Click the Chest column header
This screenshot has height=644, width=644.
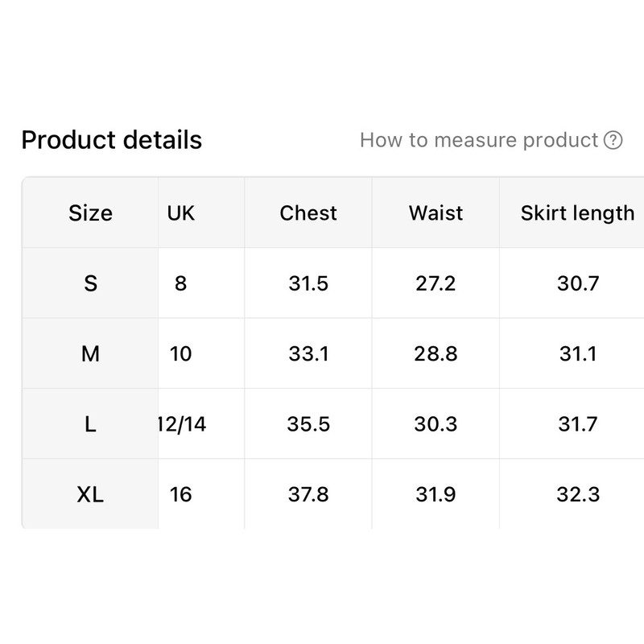pyautogui.click(x=307, y=213)
